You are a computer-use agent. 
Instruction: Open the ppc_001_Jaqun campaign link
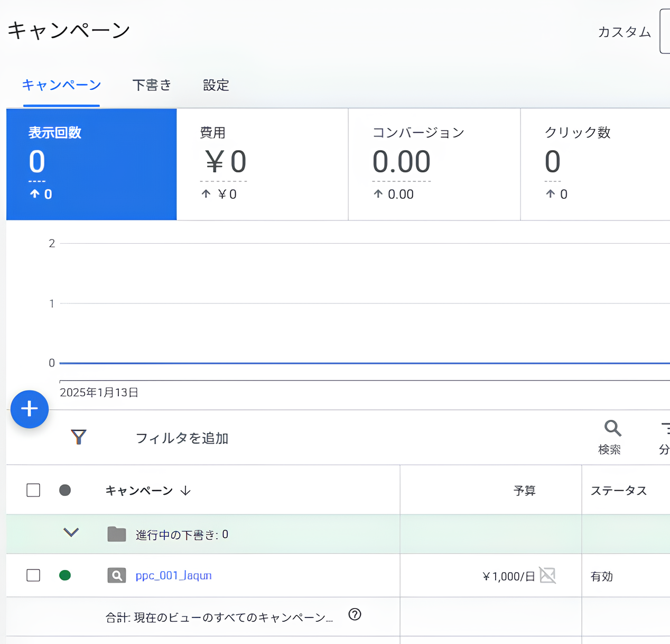(173, 575)
